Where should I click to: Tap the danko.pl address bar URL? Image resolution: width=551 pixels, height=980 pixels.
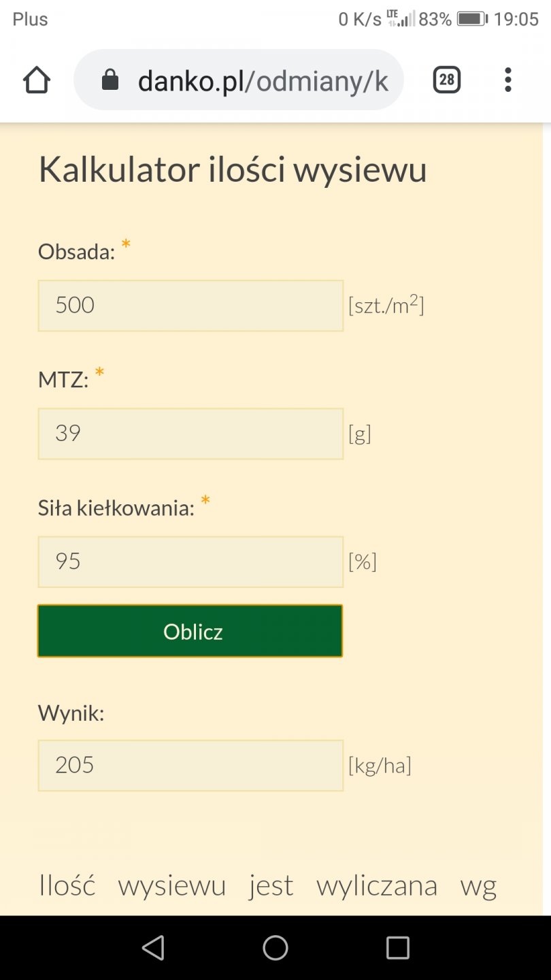(263, 81)
